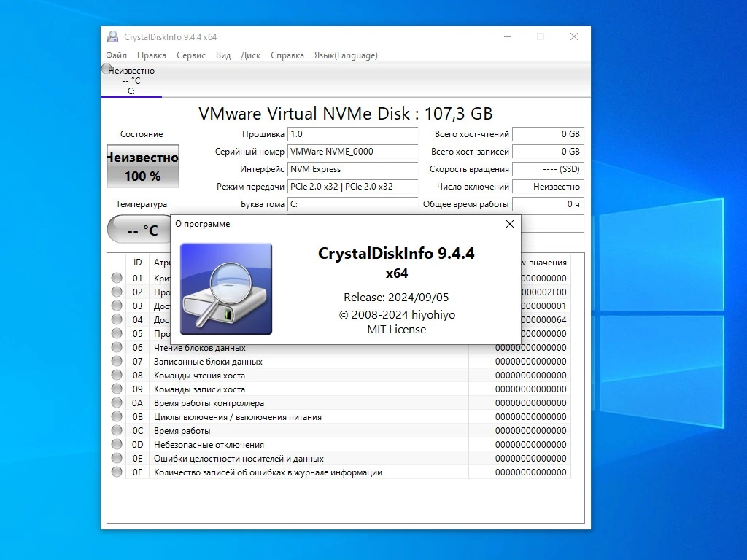Viewport: 747px width, 560px height.
Task: Click the status circle for attribute 0C
Action: (117, 430)
